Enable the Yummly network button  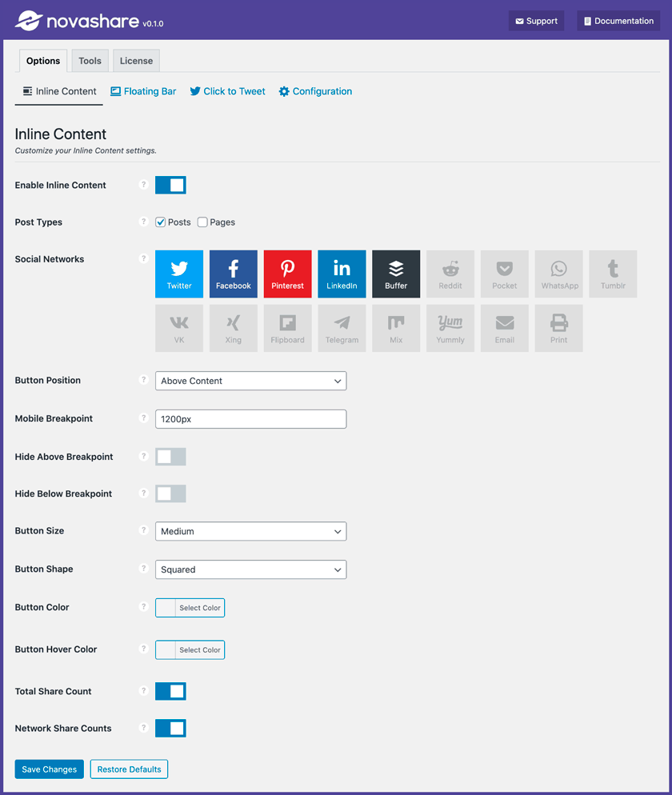pos(450,328)
